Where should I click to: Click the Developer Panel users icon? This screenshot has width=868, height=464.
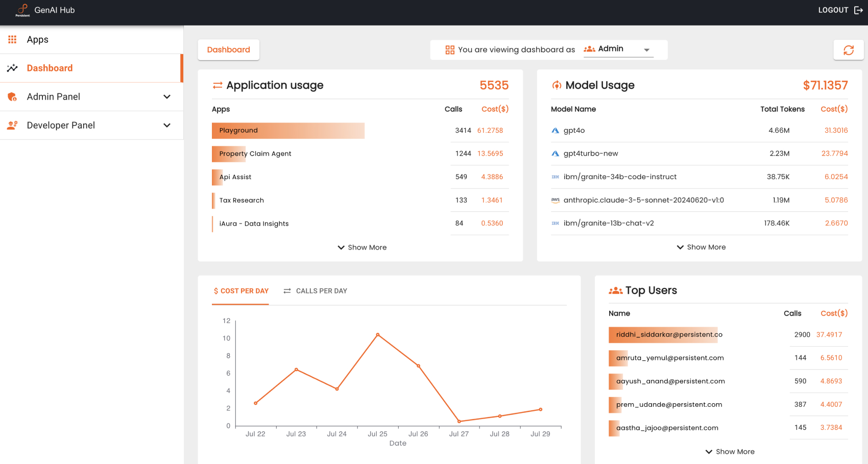12,125
